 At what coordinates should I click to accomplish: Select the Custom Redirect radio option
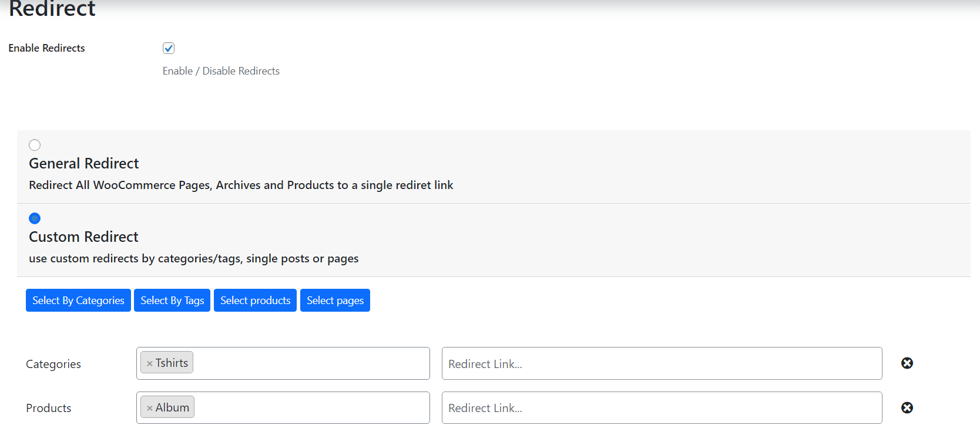35,218
